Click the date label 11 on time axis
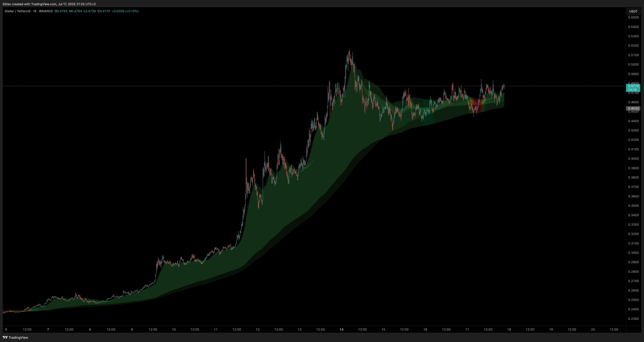The image size is (644, 342). click(x=216, y=330)
